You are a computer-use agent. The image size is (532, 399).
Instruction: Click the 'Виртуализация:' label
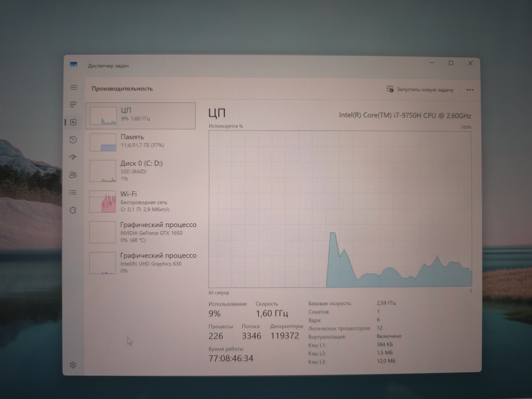(327, 336)
